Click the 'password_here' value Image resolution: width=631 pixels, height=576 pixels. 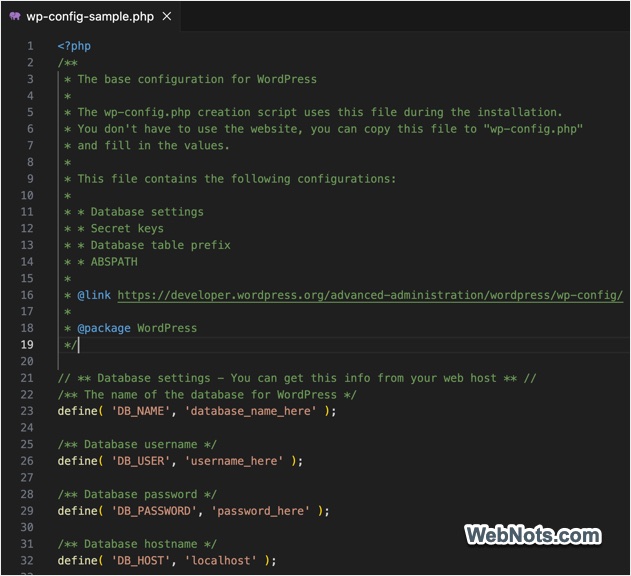(x=261, y=511)
